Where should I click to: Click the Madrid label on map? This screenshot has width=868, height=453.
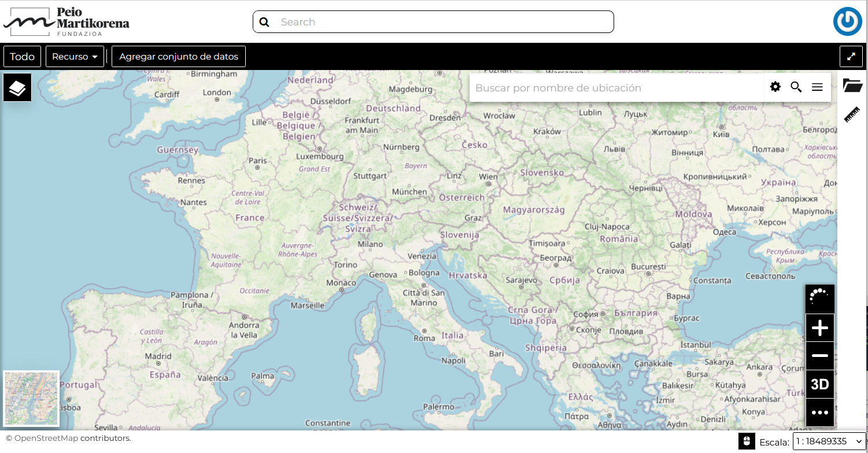pos(158,356)
